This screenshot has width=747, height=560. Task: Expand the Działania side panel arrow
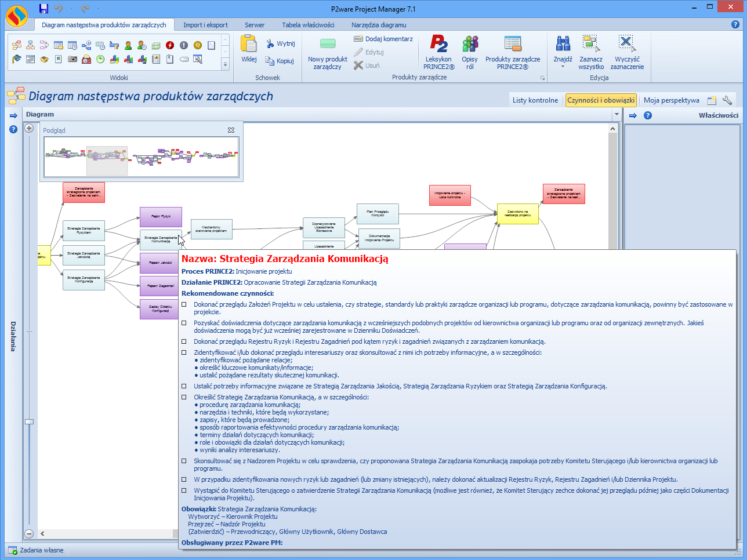pyautogui.click(x=13, y=115)
